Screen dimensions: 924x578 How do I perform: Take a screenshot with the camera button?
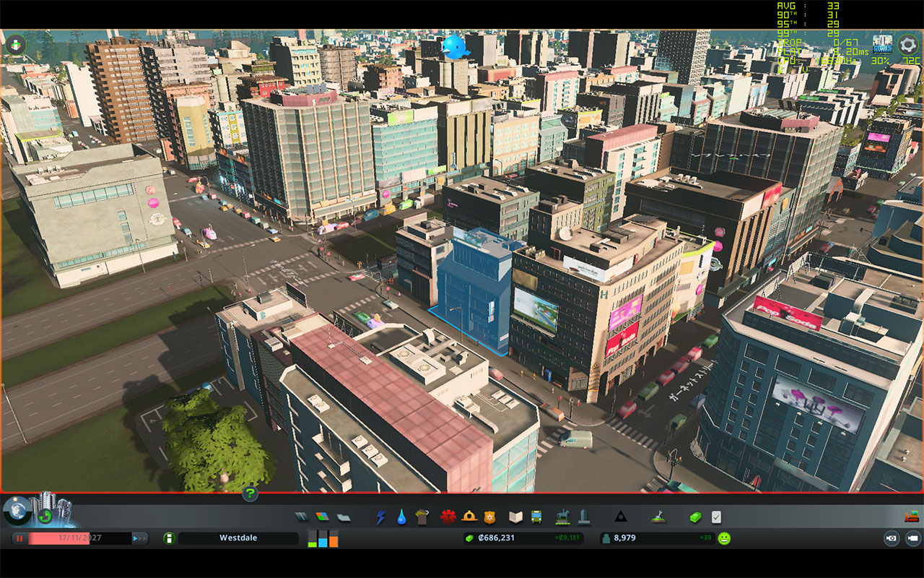892,538
